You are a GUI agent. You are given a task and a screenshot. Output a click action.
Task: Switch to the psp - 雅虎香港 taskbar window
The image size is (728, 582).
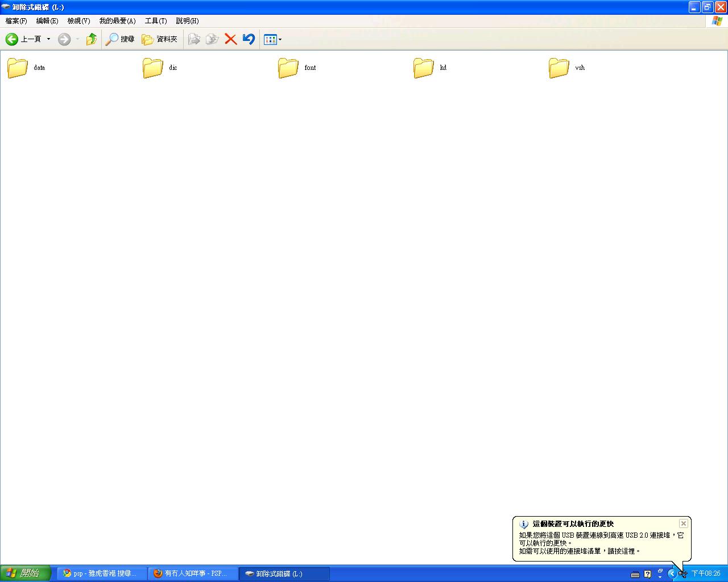pyautogui.click(x=102, y=573)
